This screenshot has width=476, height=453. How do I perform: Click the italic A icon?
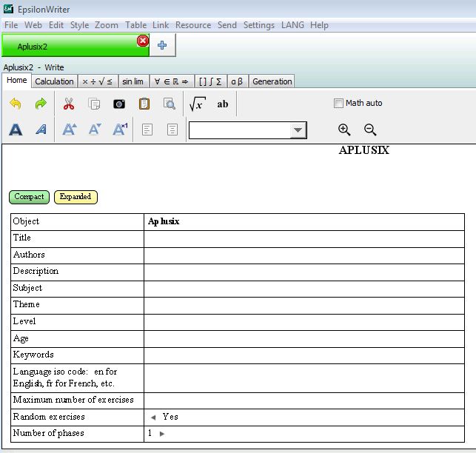41,130
